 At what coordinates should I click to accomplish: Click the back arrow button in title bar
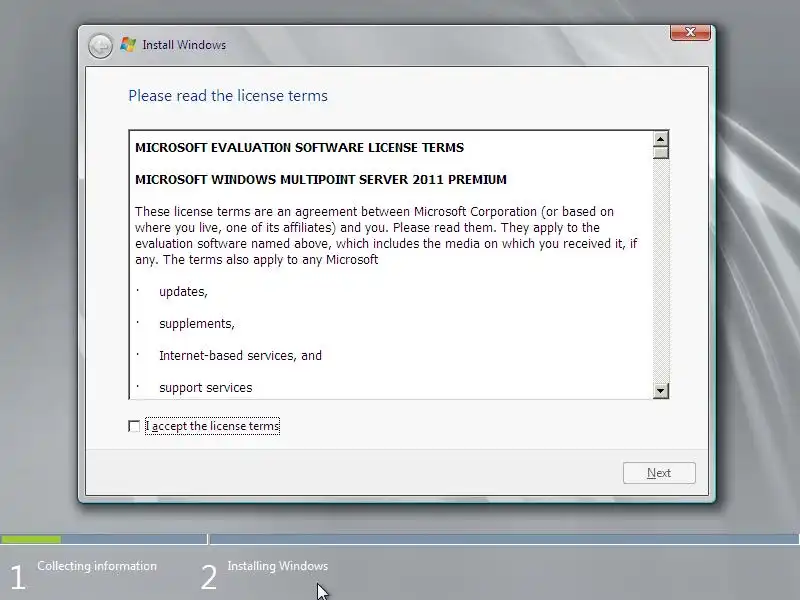coord(100,46)
